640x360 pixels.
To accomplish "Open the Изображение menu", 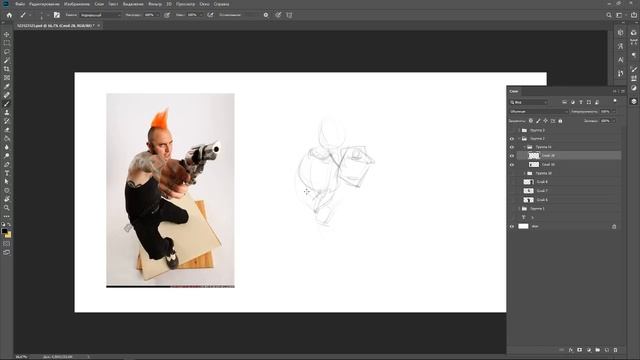I will [x=77, y=4].
